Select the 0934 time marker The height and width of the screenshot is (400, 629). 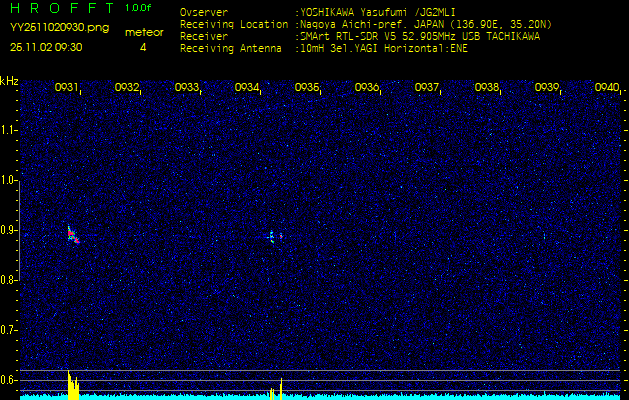tap(247, 88)
